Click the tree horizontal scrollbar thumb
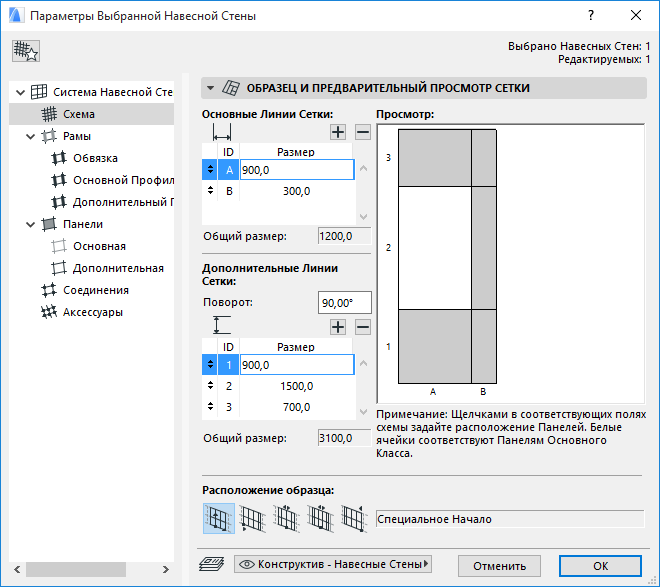This screenshot has height=587, width=660. [76, 569]
